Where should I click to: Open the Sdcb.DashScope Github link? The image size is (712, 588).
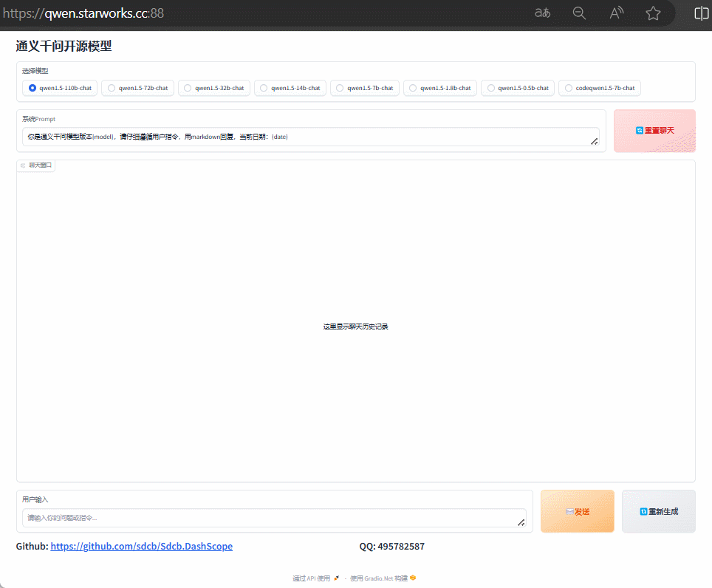[x=141, y=546]
